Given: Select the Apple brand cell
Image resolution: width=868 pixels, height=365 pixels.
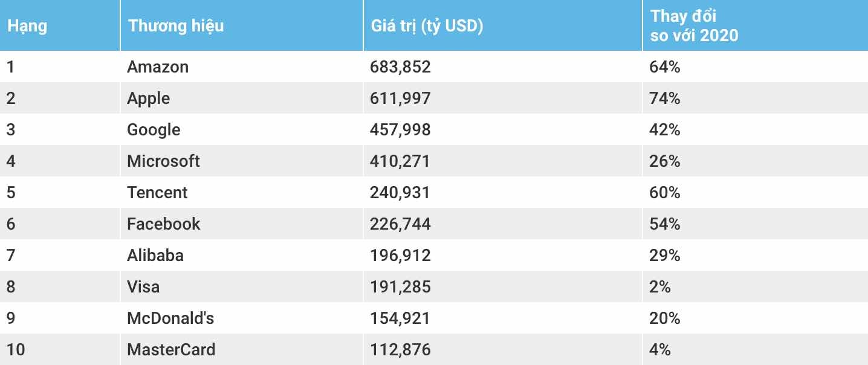Looking at the screenshot, I should tap(149, 98).
